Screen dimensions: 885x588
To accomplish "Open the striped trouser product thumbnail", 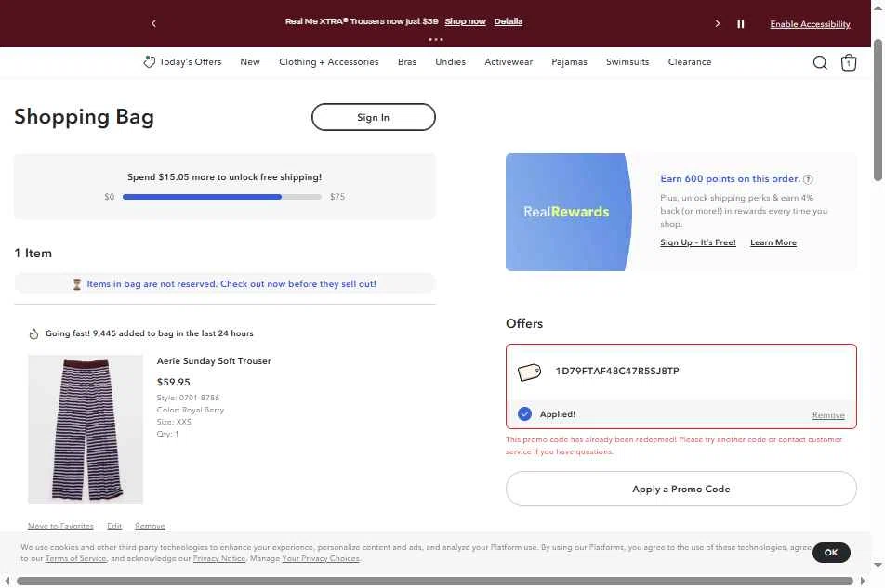I will click(x=86, y=429).
